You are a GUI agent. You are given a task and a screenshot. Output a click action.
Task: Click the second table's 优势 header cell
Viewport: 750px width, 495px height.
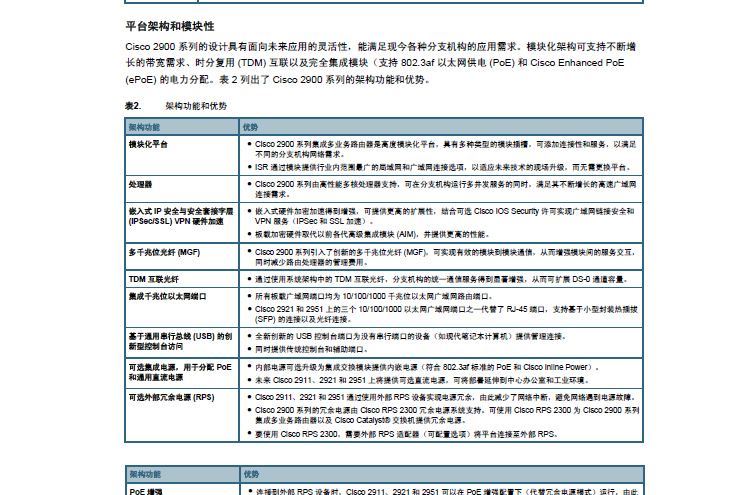441,474
